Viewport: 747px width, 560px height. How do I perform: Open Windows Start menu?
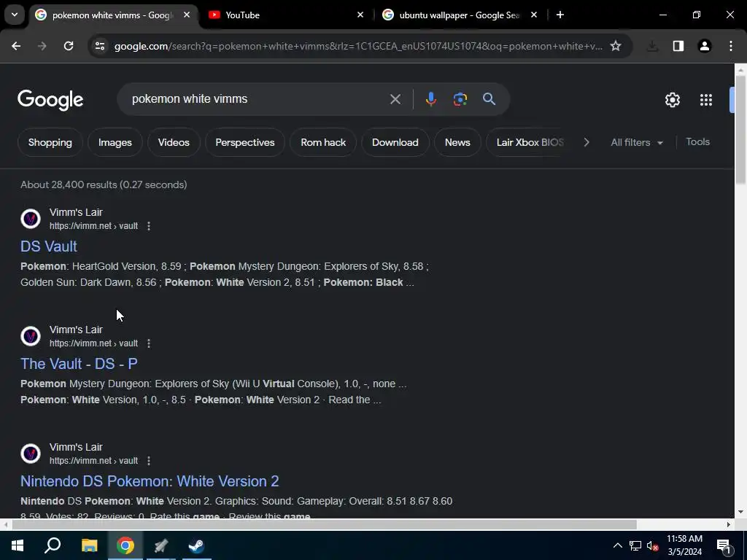(18, 545)
